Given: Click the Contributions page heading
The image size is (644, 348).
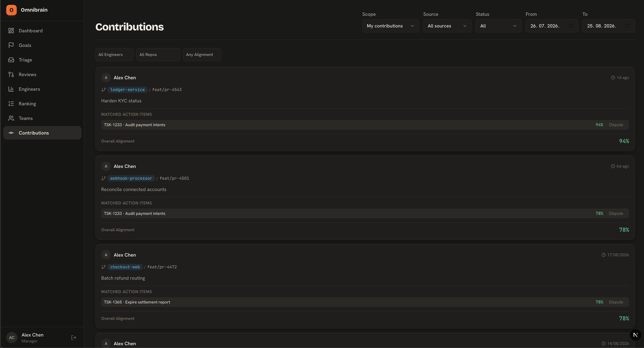Looking at the screenshot, I should (x=130, y=27).
